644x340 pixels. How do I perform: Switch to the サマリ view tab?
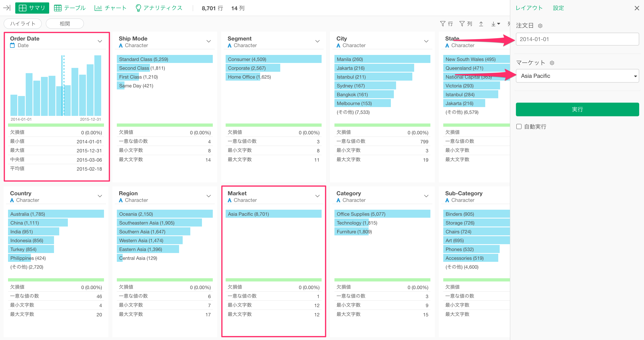[x=32, y=8]
